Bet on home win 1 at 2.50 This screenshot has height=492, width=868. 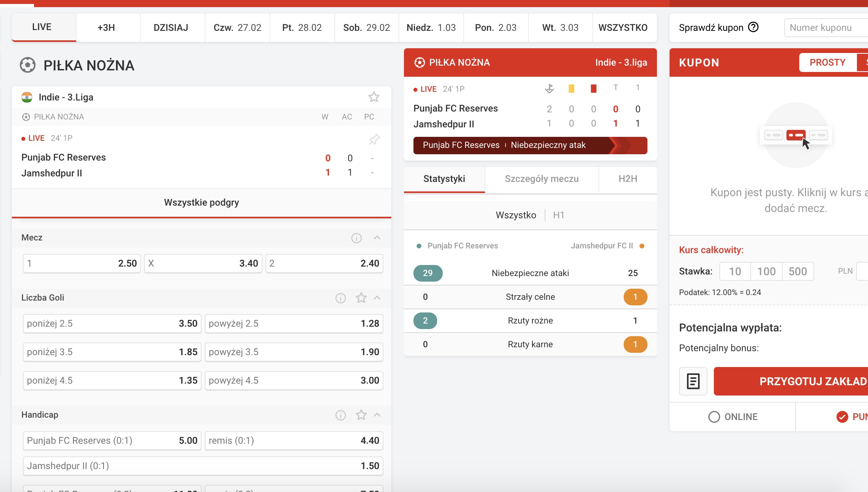click(x=82, y=263)
